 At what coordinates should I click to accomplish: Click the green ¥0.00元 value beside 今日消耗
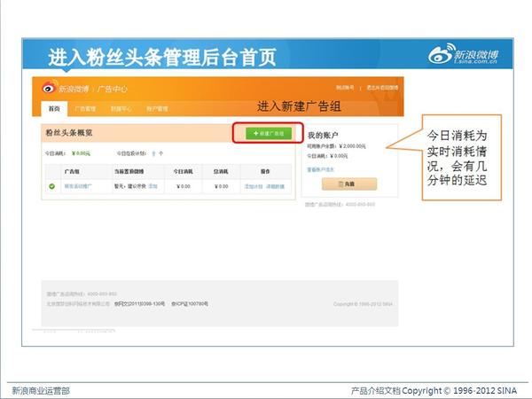(81, 153)
